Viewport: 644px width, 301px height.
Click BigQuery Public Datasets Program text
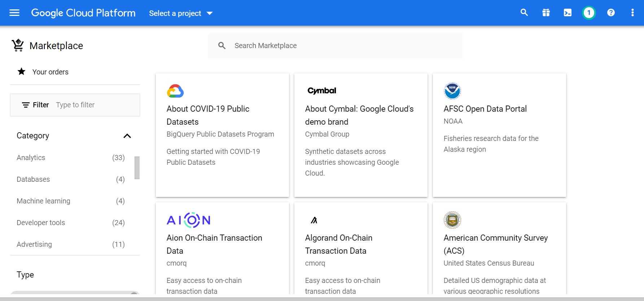220,134
